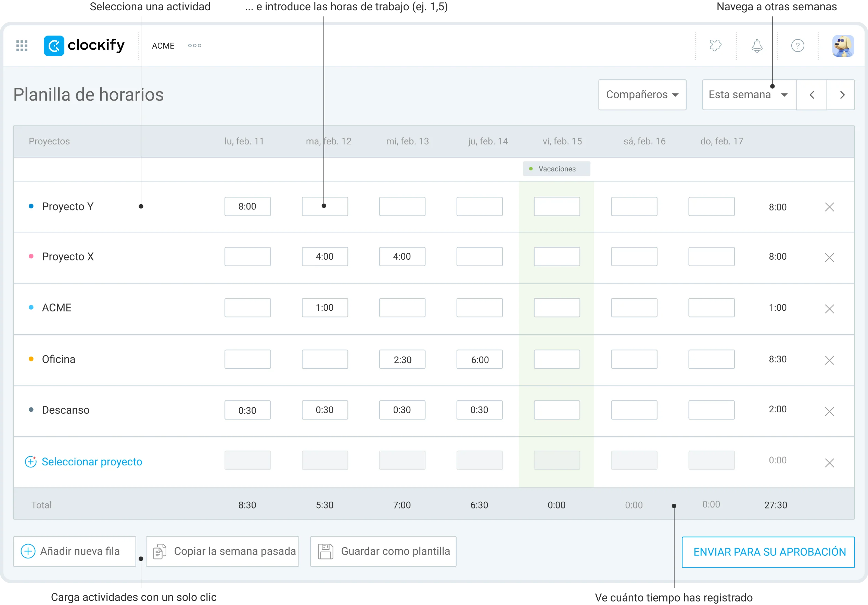
Task: Select the ACME workspace name
Action: coord(163,46)
